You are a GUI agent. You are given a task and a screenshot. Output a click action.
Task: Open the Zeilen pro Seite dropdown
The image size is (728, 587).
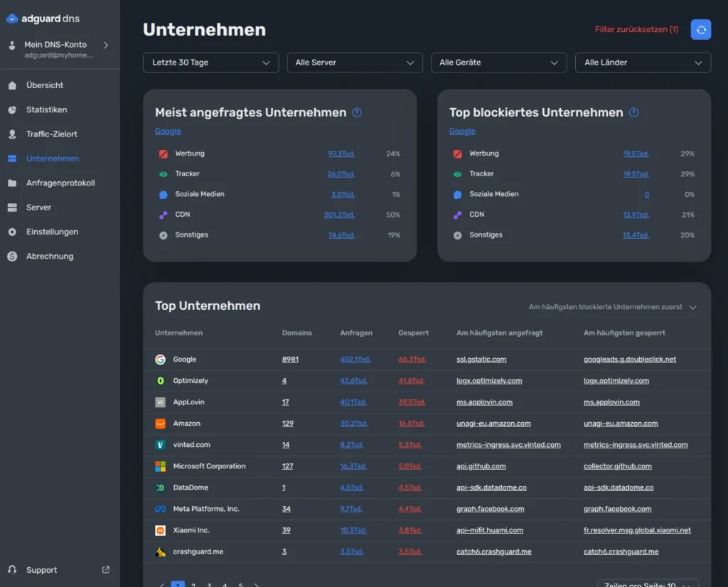tap(648, 583)
